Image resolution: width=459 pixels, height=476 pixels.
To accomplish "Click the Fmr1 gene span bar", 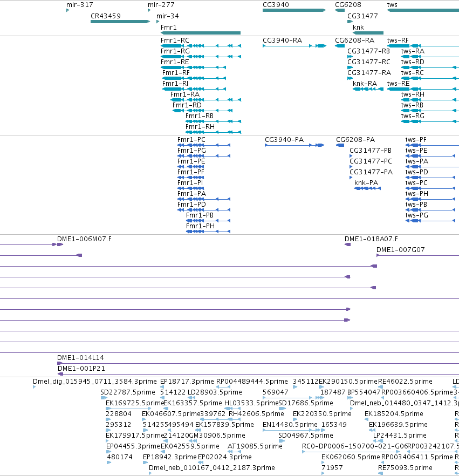I will [x=201, y=33].
